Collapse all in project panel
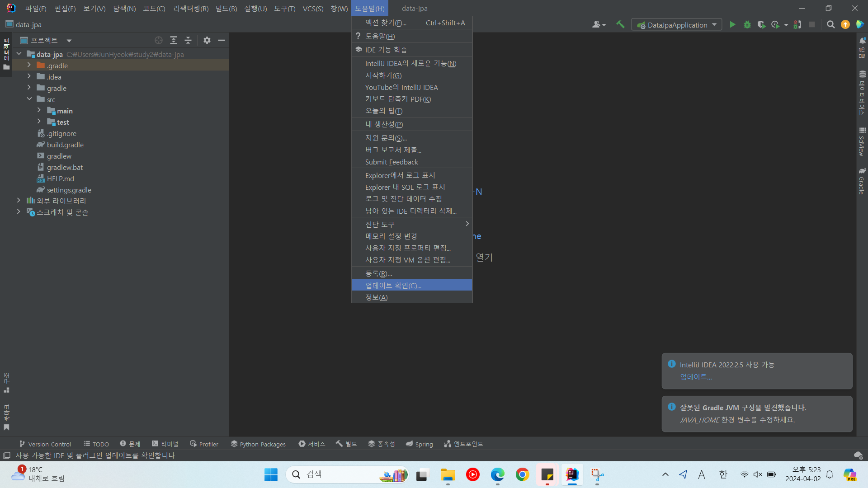The width and height of the screenshot is (868, 488). 188,40
